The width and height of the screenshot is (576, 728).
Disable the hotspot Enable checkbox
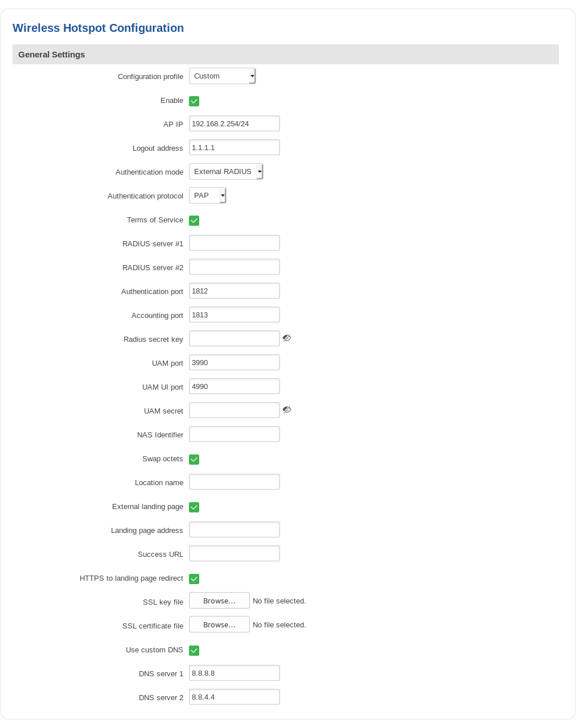point(194,101)
